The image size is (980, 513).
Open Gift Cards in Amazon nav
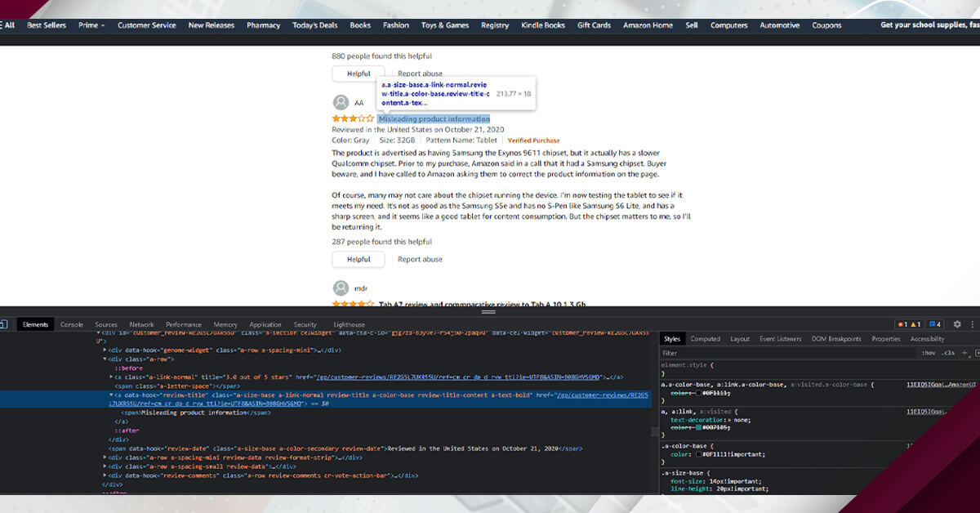pos(595,25)
